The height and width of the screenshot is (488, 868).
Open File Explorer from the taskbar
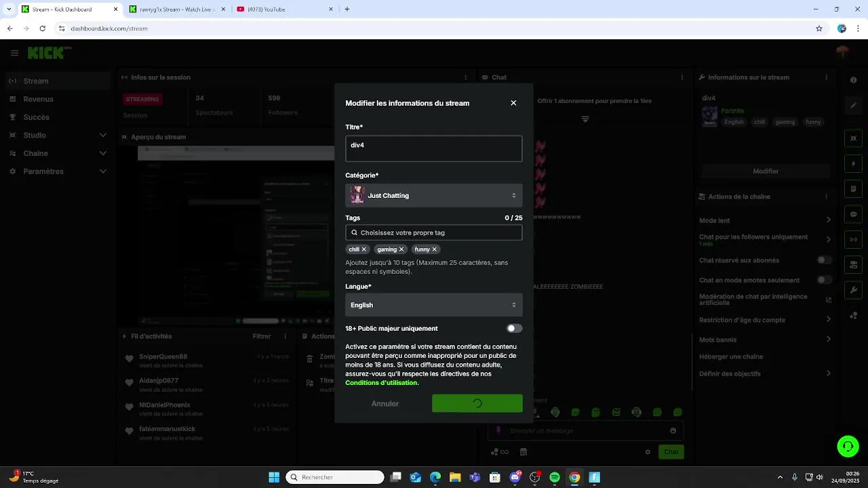tap(455, 477)
